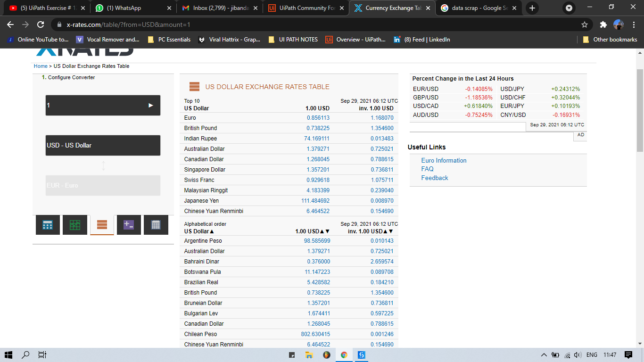Switch to data scrap Google Search tab
Image resolution: width=644 pixels, height=362 pixels.
pos(479,8)
